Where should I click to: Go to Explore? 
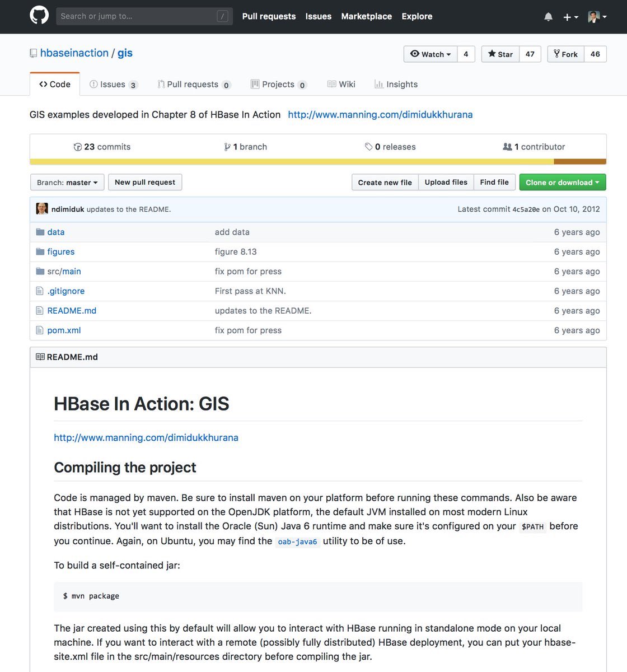pyautogui.click(x=417, y=16)
